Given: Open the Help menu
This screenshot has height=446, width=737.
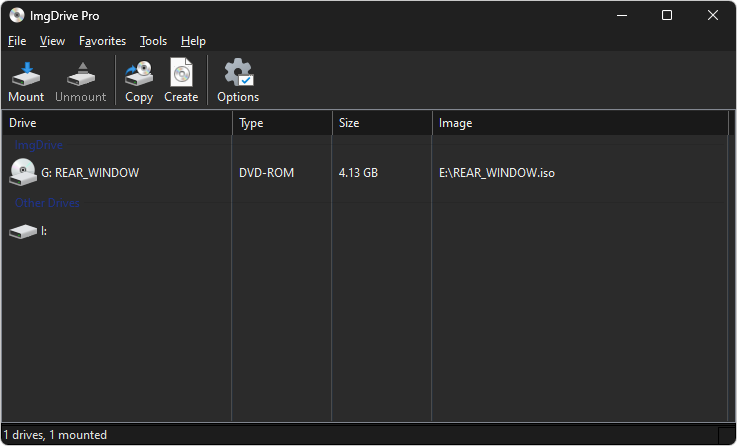Looking at the screenshot, I should pyautogui.click(x=193, y=41).
